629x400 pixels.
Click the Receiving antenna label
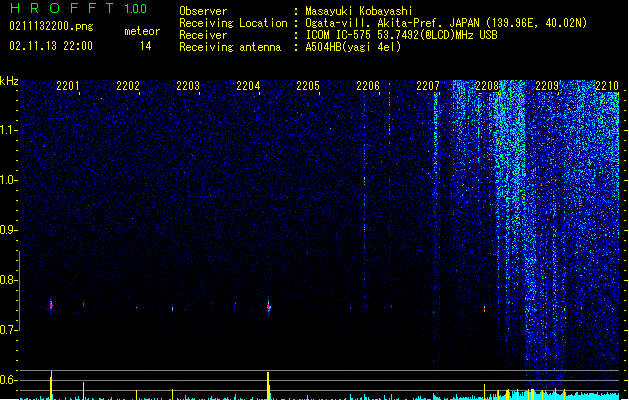pyautogui.click(x=230, y=47)
